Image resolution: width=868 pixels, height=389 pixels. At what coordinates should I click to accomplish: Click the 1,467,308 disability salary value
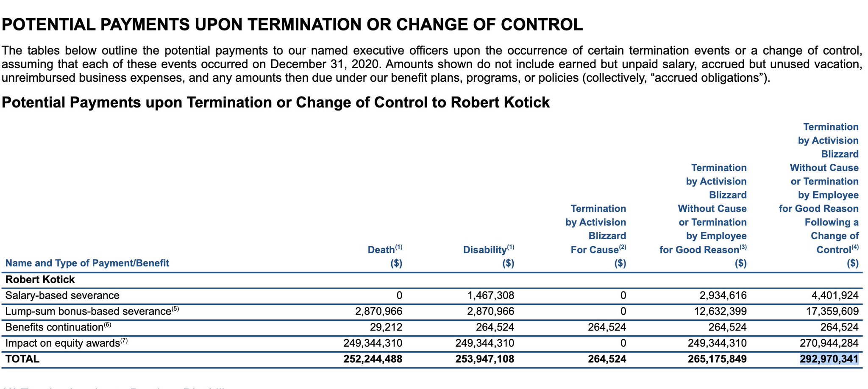[x=490, y=295]
